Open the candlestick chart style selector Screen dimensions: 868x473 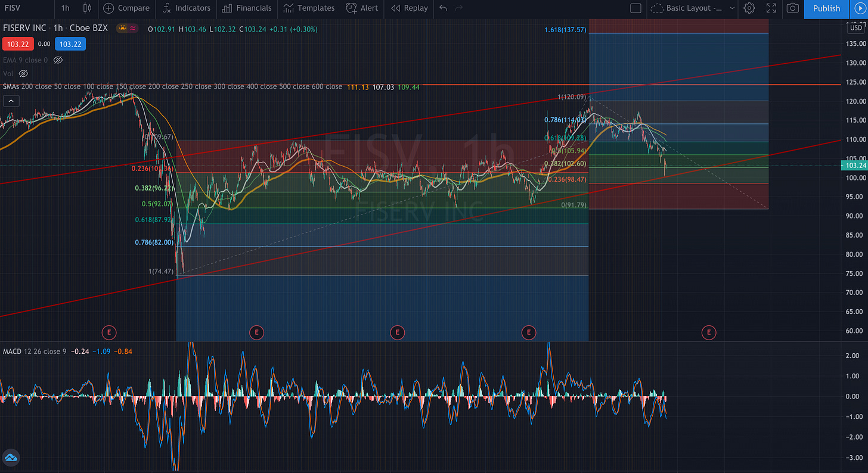tap(88, 8)
